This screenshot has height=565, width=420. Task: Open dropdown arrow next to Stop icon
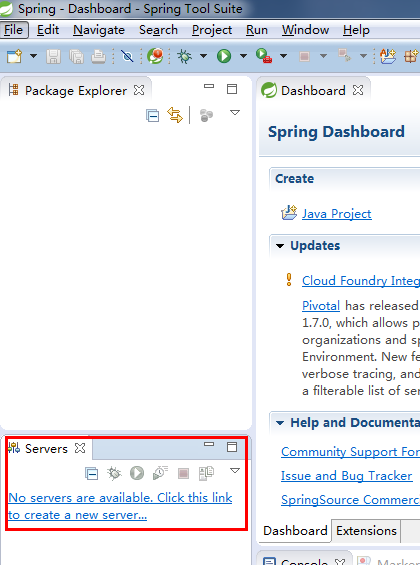coord(323,56)
